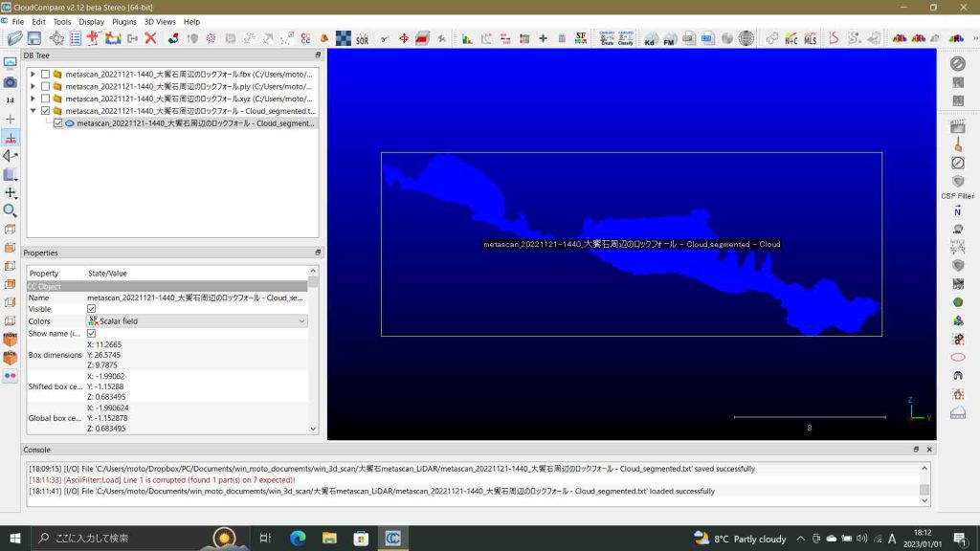
Task: Click the SF scalar field color icon
Action: point(581,38)
